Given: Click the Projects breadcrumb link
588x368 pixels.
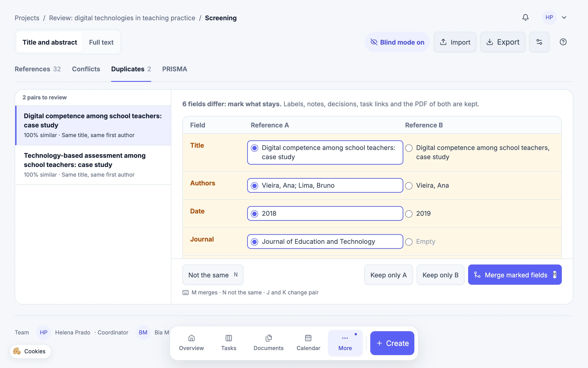Looking at the screenshot, I should tap(27, 18).
